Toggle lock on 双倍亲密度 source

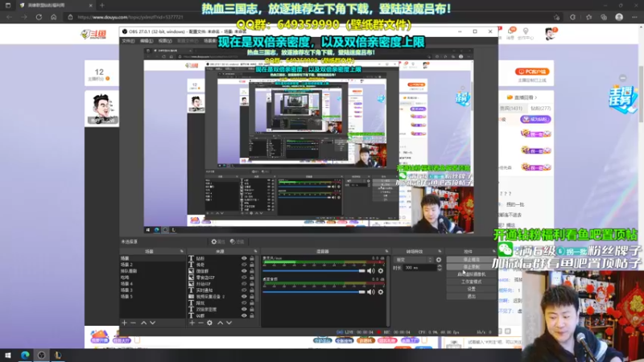pos(252,309)
